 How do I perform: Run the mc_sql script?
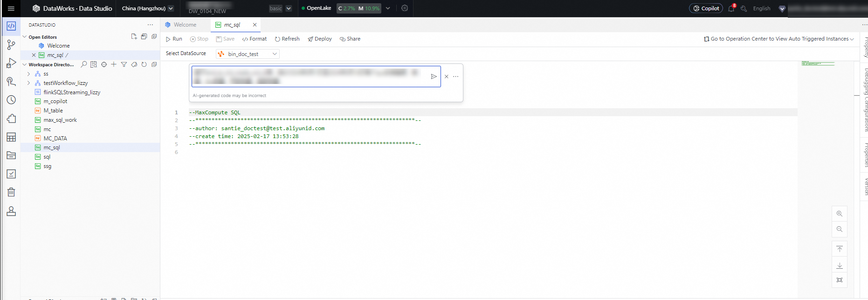click(174, 39)
